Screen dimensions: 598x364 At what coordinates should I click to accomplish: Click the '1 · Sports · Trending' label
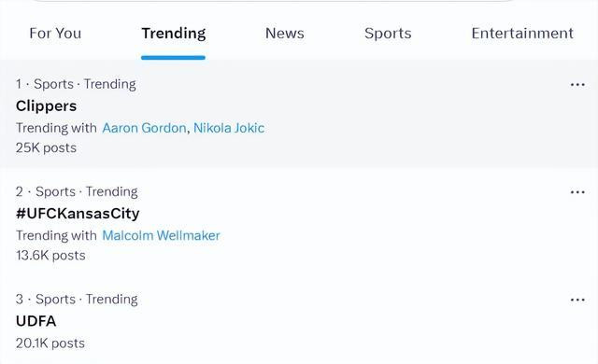[76, 84]
